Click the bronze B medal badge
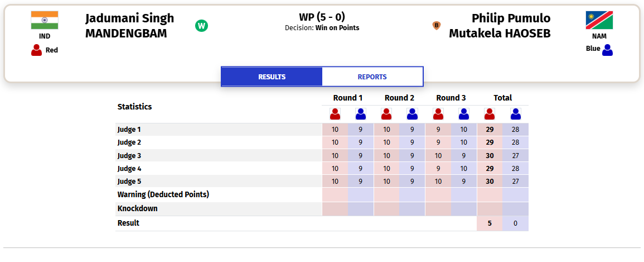This screenshot has width=644, height=262. (436, 26)
